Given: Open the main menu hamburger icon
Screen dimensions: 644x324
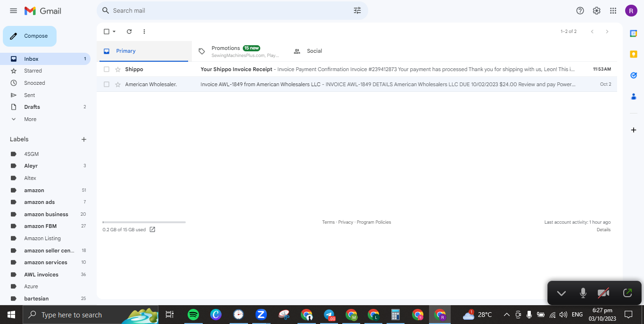Looking at the screenshot, I should coord(13,10).
